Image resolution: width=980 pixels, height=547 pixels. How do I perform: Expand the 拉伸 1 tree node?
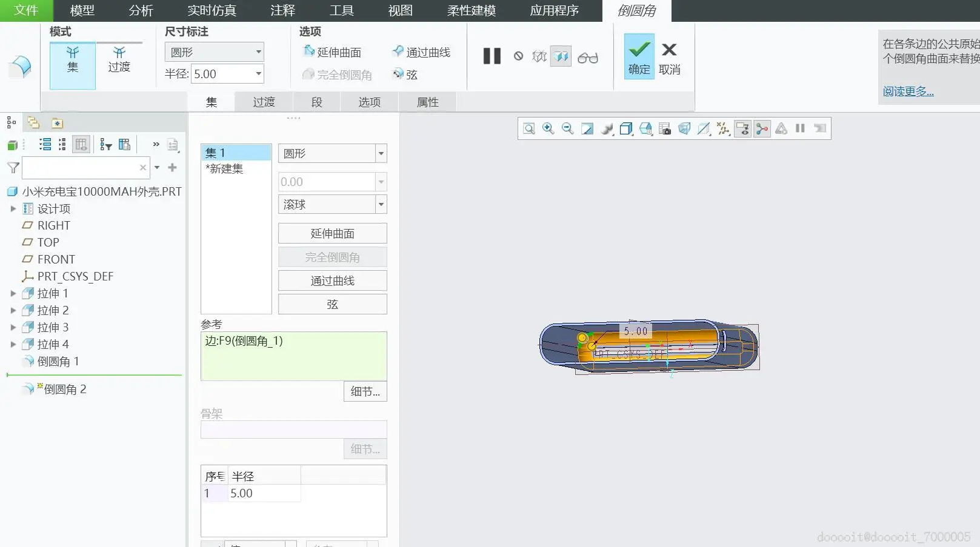(x=13, y=294)
